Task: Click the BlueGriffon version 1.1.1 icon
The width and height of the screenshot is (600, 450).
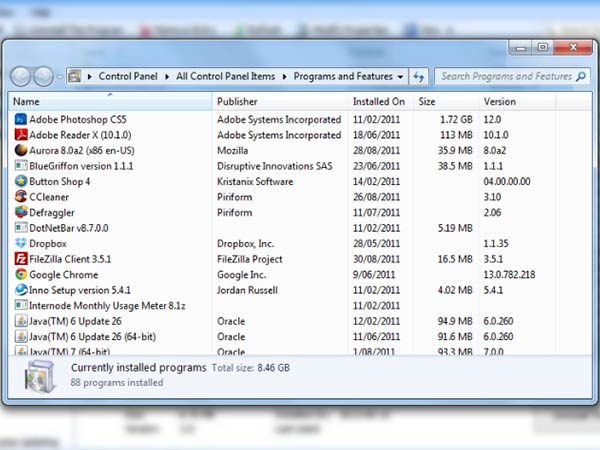Action: click(x=21, y=166)
